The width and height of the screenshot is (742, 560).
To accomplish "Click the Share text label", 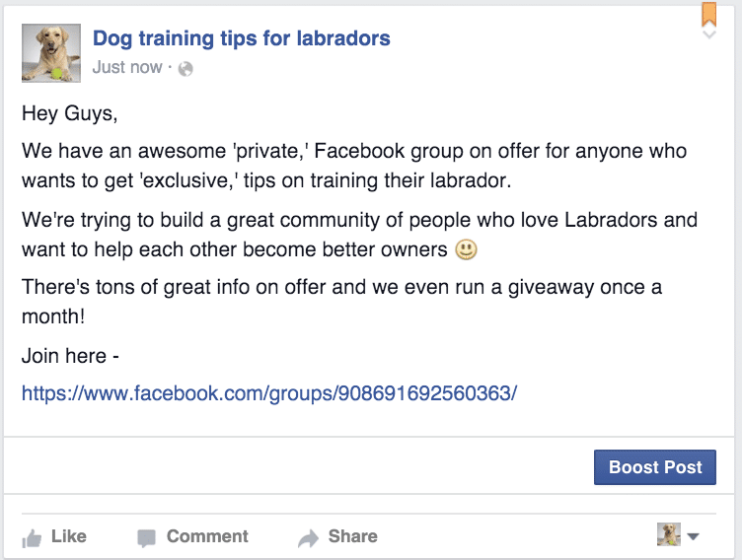I will click(x=353, y=536).
